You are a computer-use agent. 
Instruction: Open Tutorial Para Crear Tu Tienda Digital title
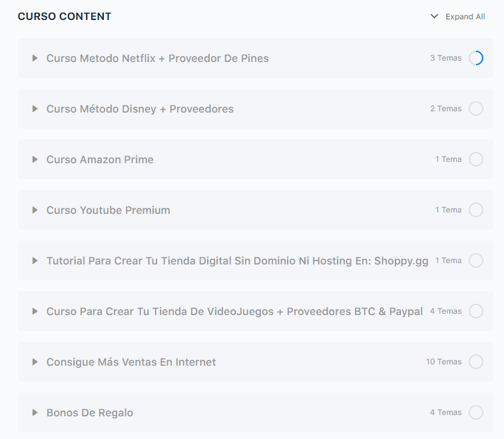point(237,261)
